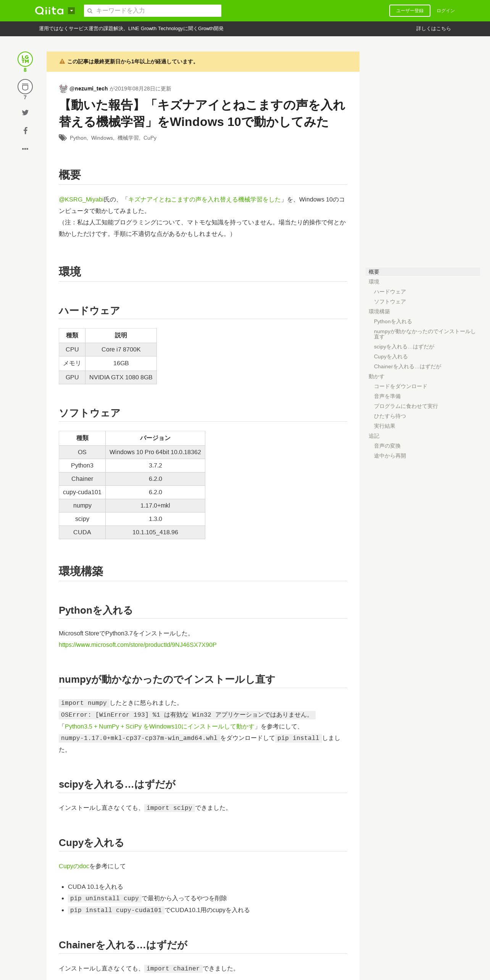
Task: Open the @KSRG_Miyabi user link
Action: (81, 199)
